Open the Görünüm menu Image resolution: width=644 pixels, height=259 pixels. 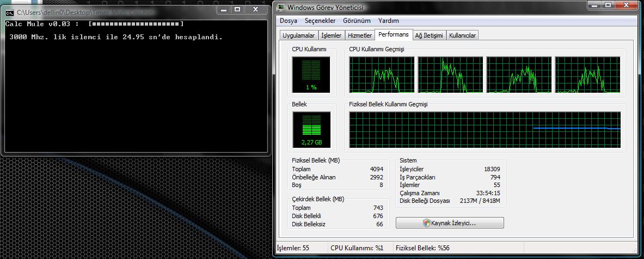click(x=357, y=21)
